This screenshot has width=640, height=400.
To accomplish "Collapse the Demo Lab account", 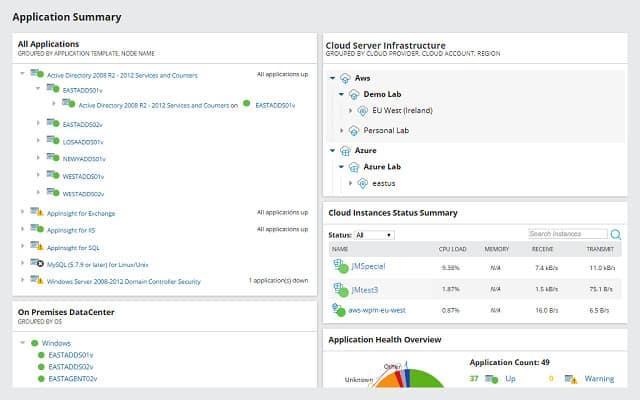I will pos(341,94).
